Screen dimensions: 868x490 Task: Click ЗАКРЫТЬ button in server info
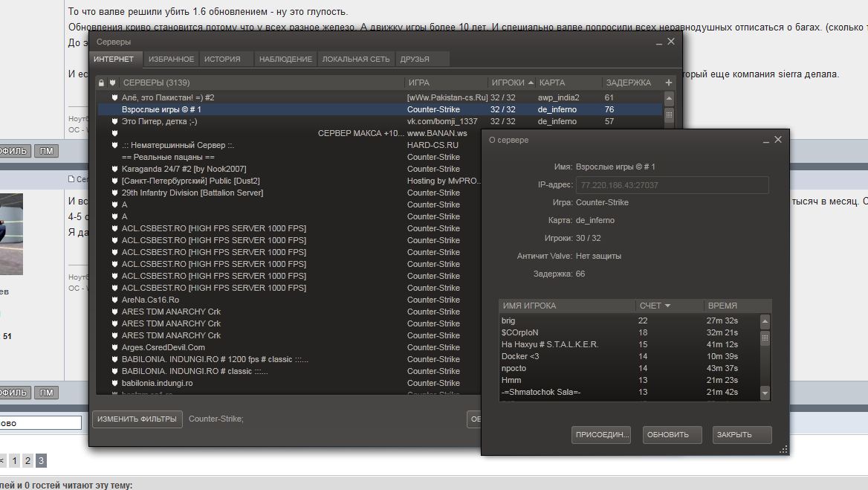[x=742, y=435]
